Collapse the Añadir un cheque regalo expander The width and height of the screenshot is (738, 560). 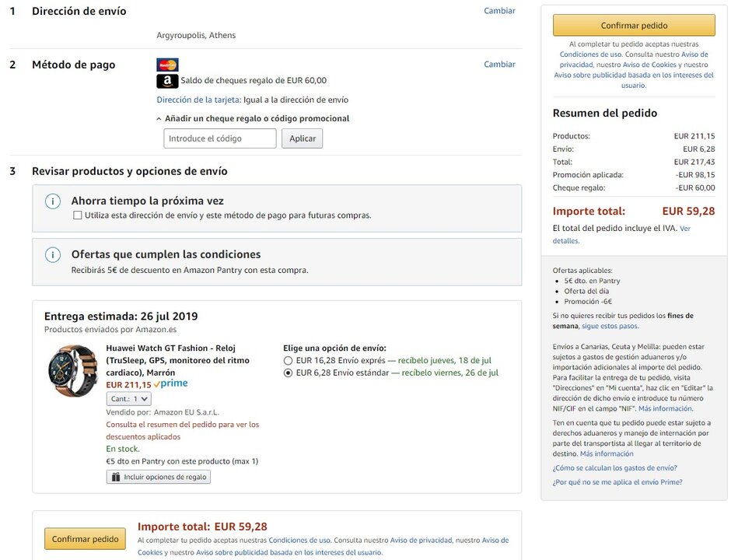click(159, 119)
